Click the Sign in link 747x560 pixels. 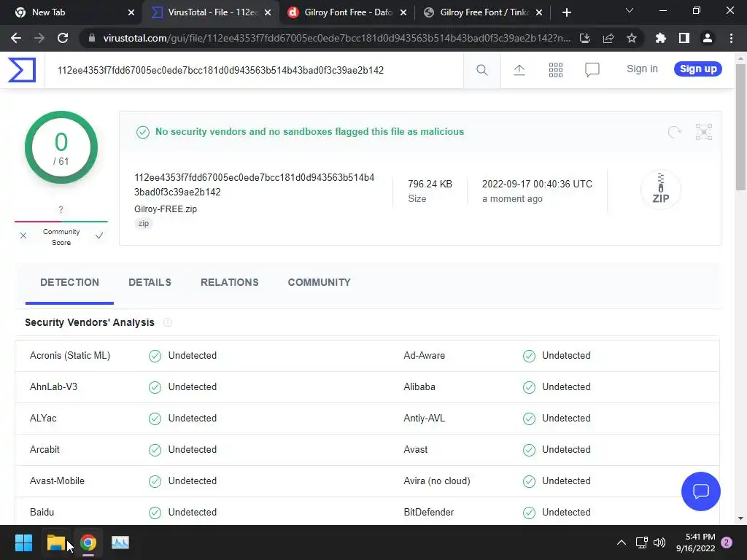click(x=642, y=69)
